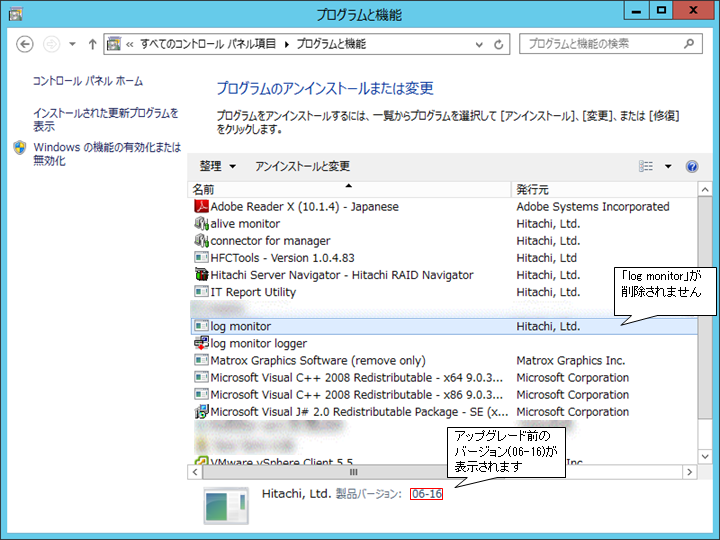Select connector for manager entry

(270, 241)
